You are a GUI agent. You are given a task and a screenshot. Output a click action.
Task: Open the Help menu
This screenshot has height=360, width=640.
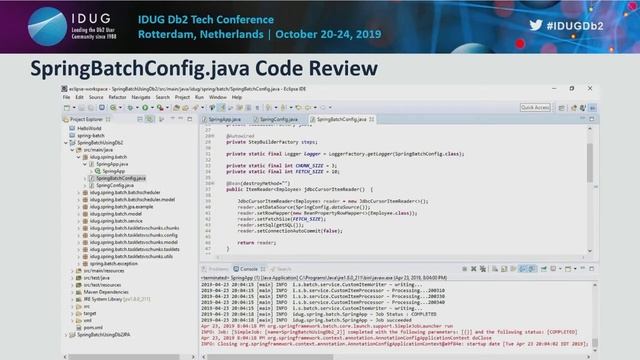237,97
